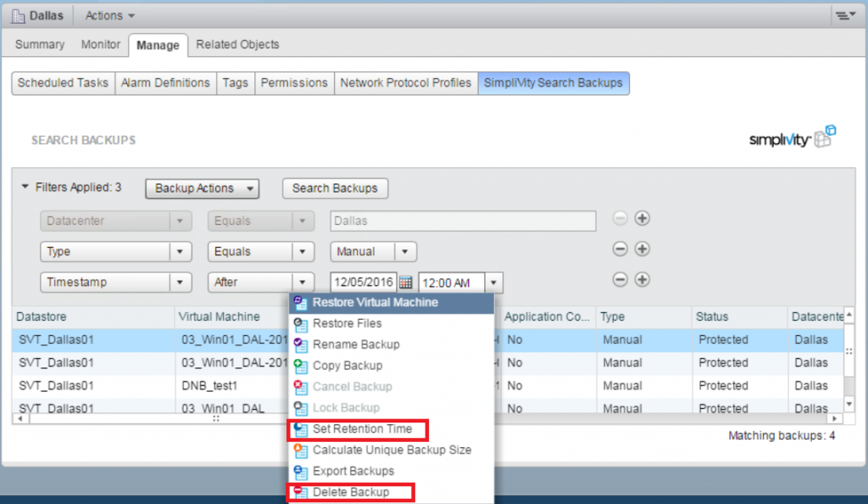Open the Actions menu next to Dallas
The width and height of the screenshot is (868, 504).
click(109, 15)
